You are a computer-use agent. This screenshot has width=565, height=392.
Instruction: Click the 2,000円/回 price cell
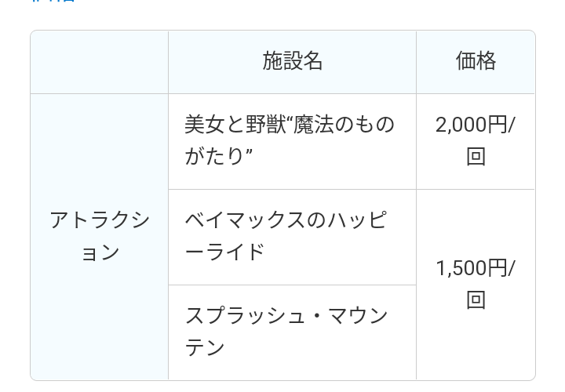tap(476, 141)
